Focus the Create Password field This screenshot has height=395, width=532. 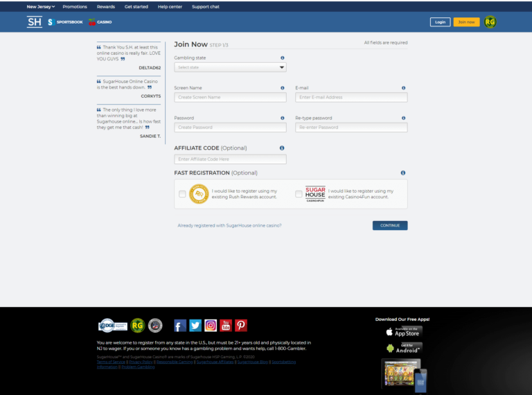(x=230, y=128)
